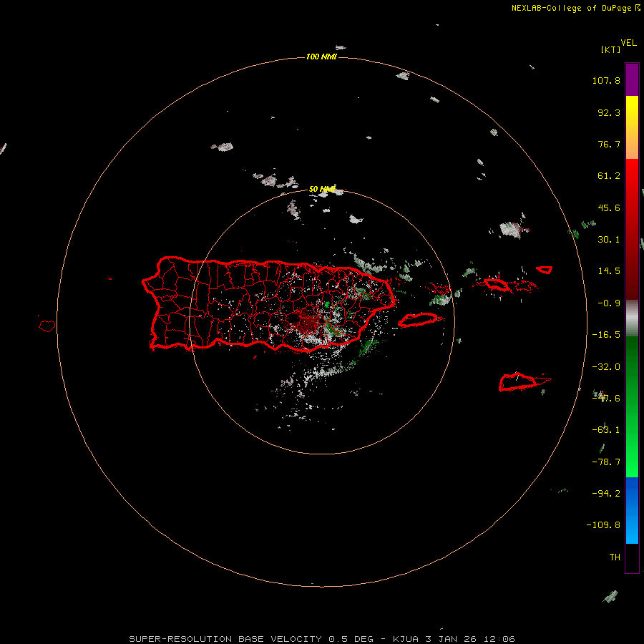Click the 50 NMI range ring label
The image size is (644, 644).
(x=322, y=190)
